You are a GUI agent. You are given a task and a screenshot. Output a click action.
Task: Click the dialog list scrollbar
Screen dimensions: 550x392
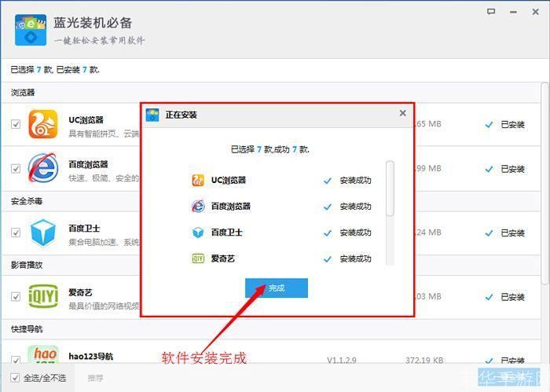tap(390, 188)
